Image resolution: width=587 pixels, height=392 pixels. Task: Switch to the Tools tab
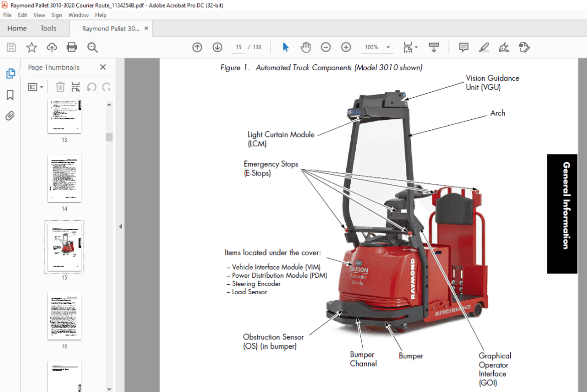click(48, 29)
